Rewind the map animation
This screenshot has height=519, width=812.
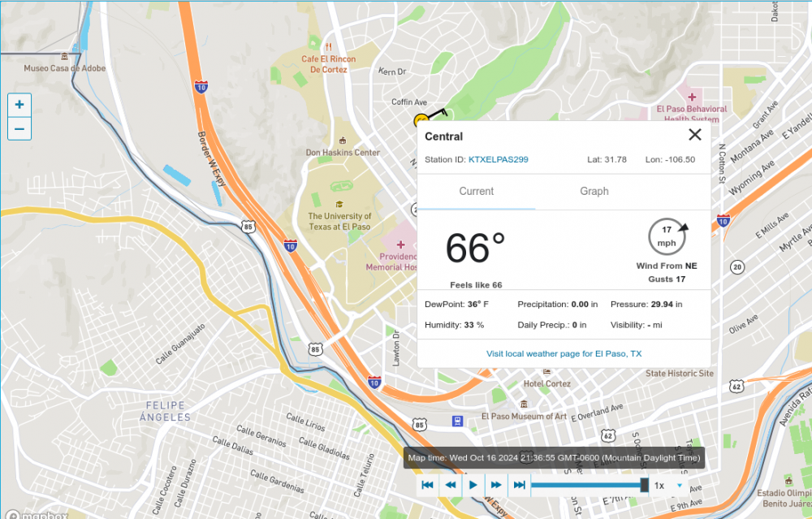(450, 485)
